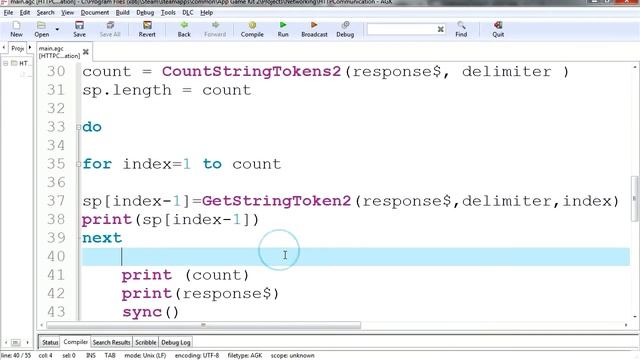This screenshot has width=640, height=360.
Task: Click 'mode: Unix (LF)' status entry
Action: pos(145,356)
